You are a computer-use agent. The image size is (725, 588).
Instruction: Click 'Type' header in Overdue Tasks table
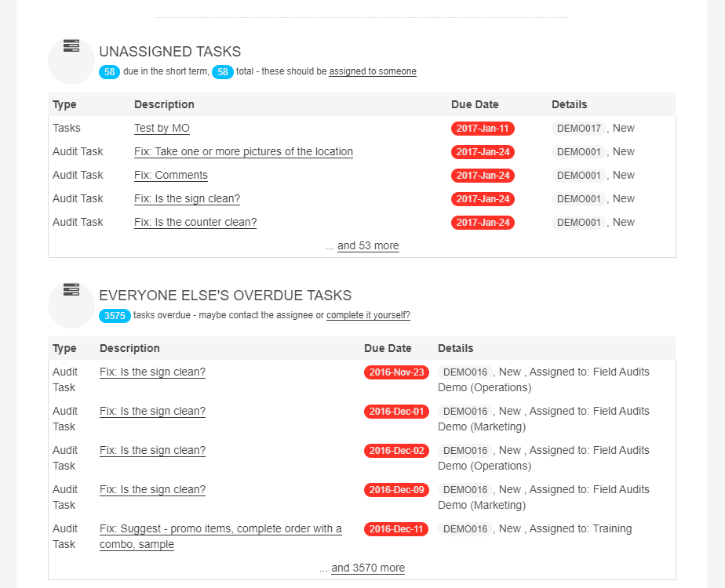64,348
